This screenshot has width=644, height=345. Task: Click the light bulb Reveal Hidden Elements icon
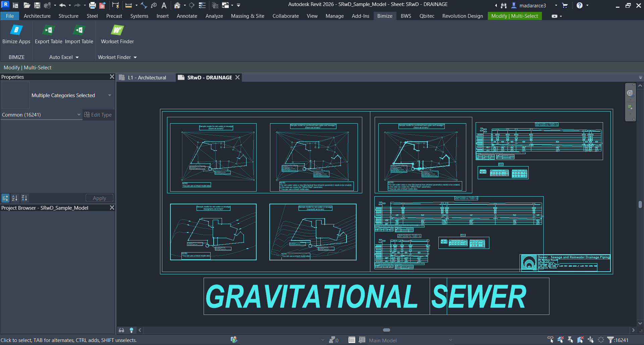(131, 330)
